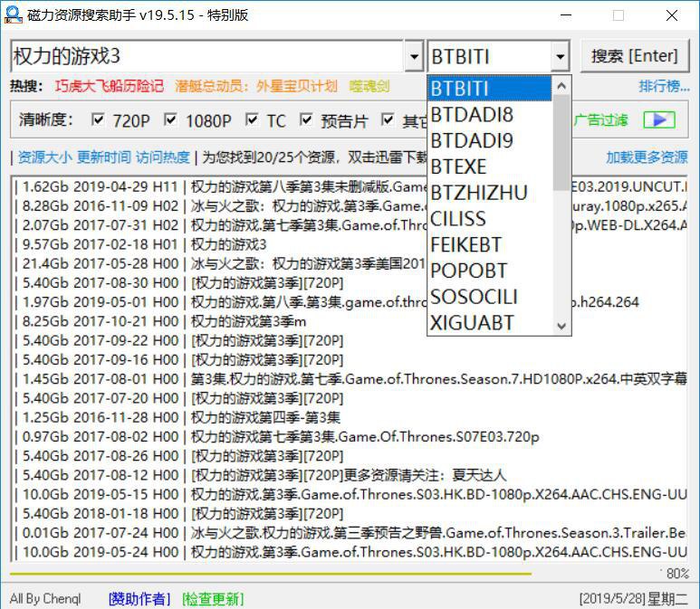Minimize the 磁力资源搜索助手 window
Viewport: 700px width, 609px height.
[566, 15]
